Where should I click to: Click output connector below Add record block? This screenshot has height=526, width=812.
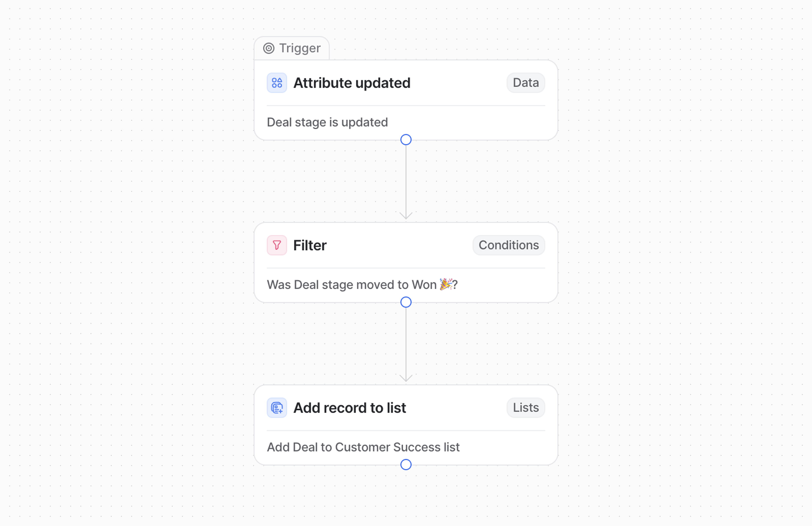406,465
